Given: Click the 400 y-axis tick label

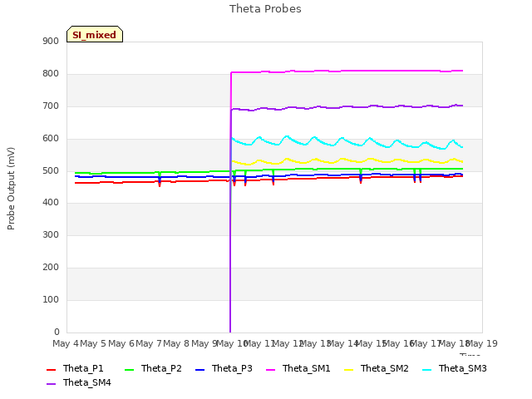Looking at the screenshot, I should pyautogui.click(x=51, y=203).
